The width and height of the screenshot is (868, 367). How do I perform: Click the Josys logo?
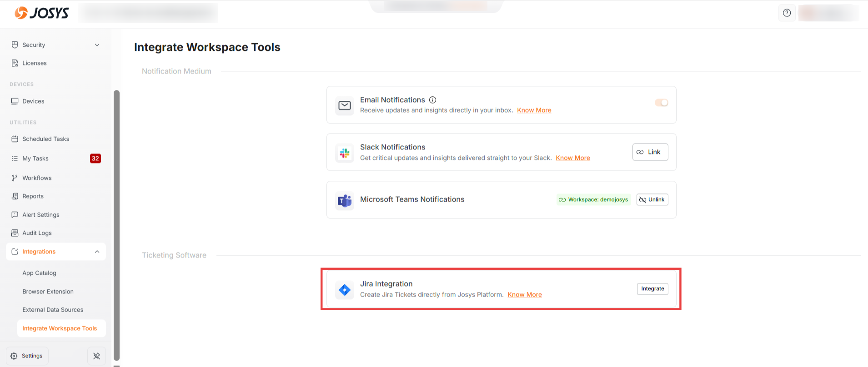tap(41, 13)
